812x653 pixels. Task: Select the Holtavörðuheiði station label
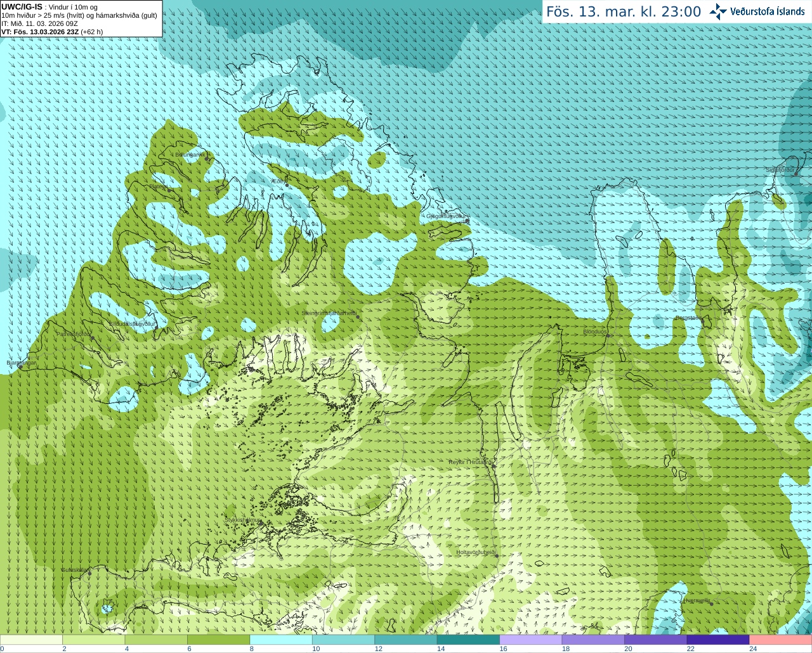476,552
